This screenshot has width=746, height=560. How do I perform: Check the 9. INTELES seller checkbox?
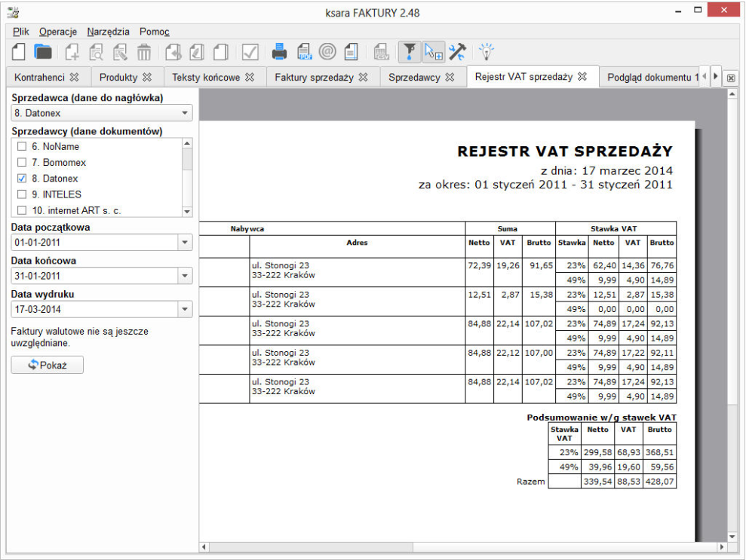[22, 194]
